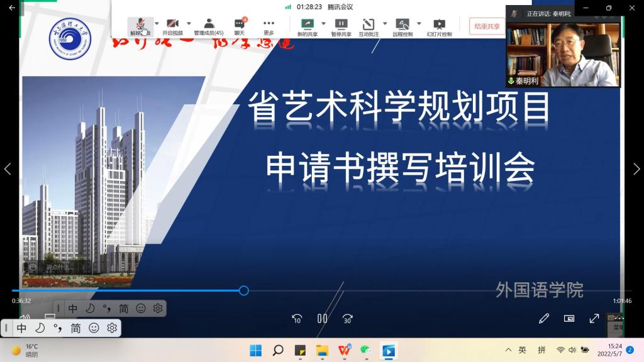Enter fullscreen with the expand arrows icon

coord(594,319)
